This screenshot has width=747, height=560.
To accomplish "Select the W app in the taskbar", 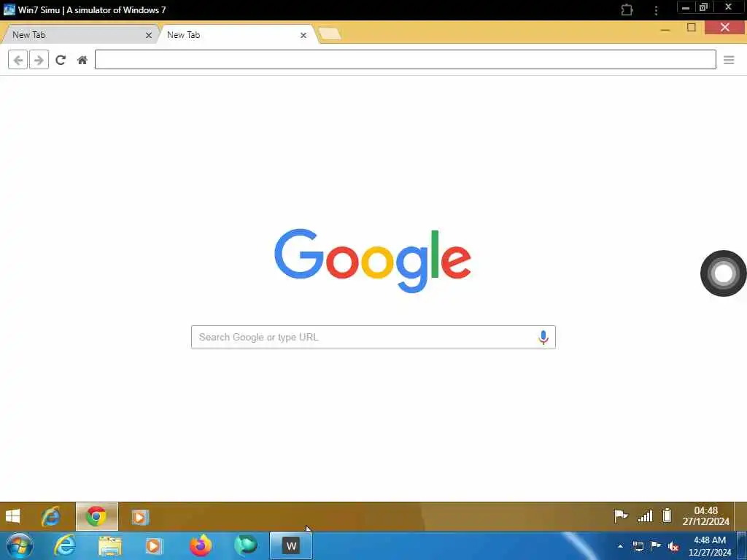I will [291, 546].
